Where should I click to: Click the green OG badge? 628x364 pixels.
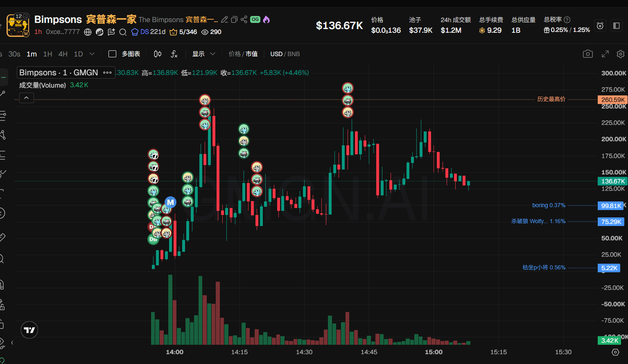255,19
